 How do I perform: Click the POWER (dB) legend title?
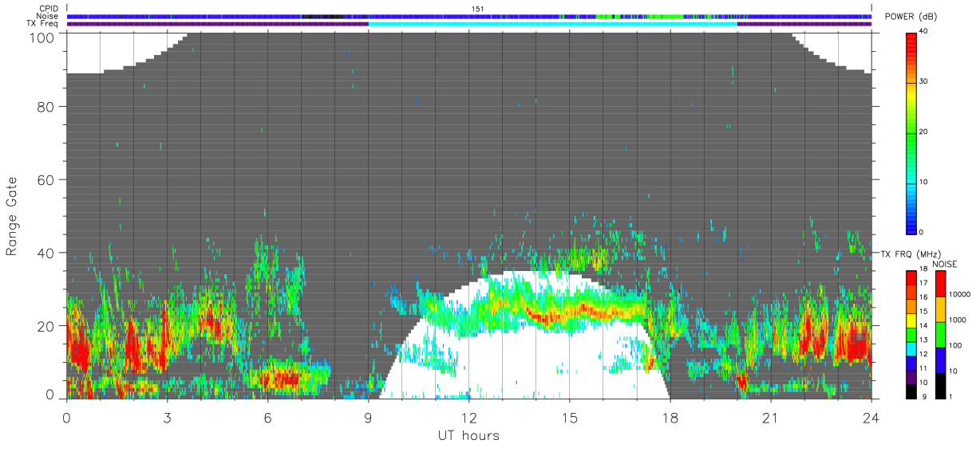point(911,17)
